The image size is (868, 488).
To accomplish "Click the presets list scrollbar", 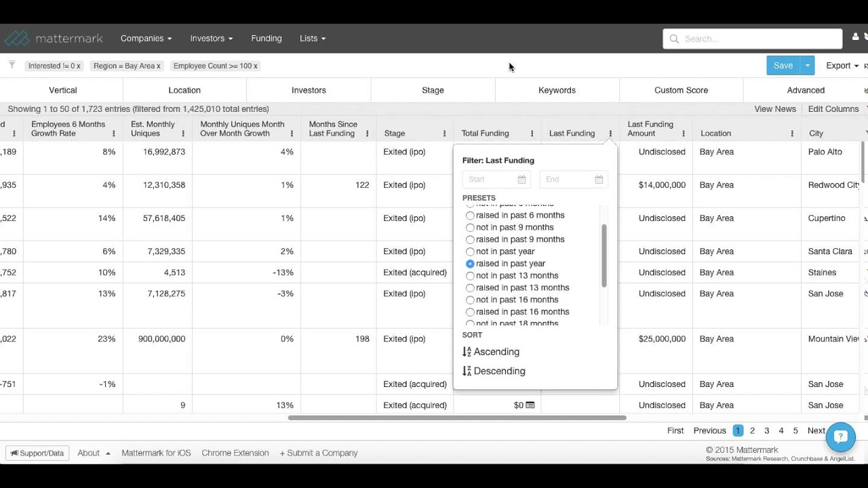I will (x=604, y=256).
